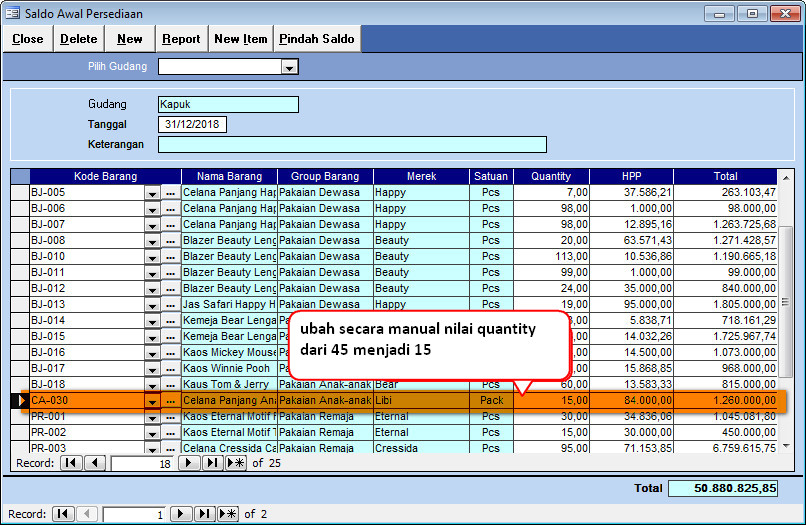
Task: Click the Pindah Saldo toolbar button
Action: click(316, 39)
